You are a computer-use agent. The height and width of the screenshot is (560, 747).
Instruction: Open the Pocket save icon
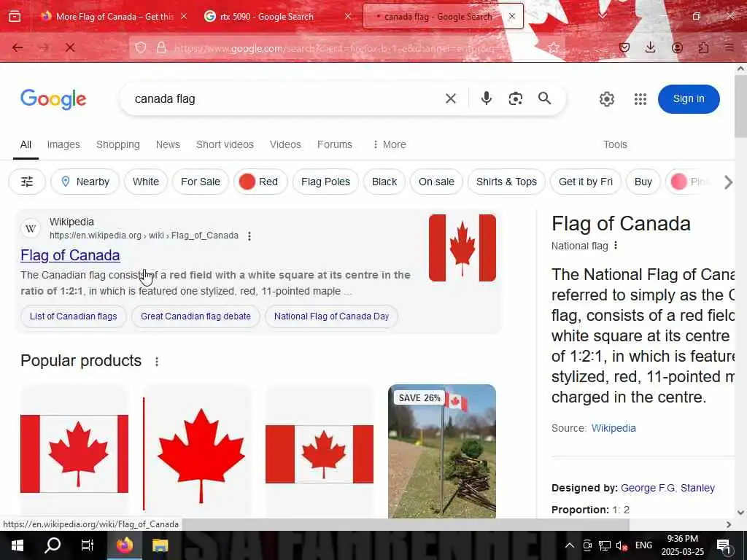624,47
